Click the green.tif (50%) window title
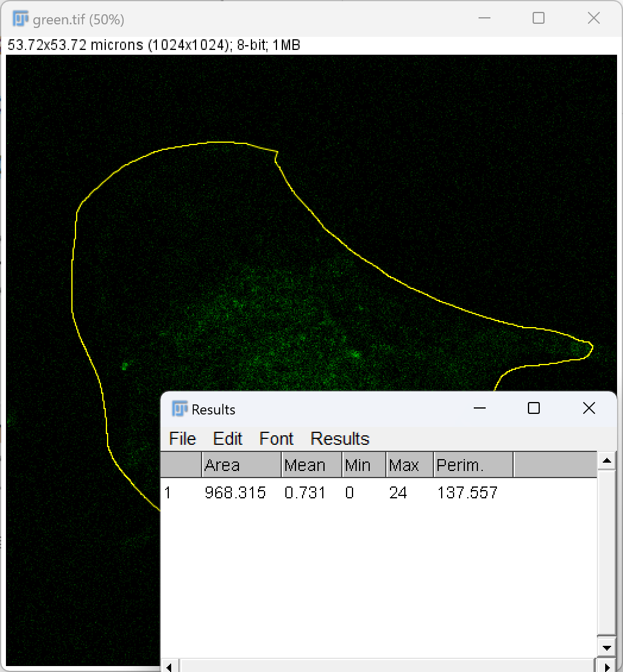The image size is (623, 672). (78, 20)
